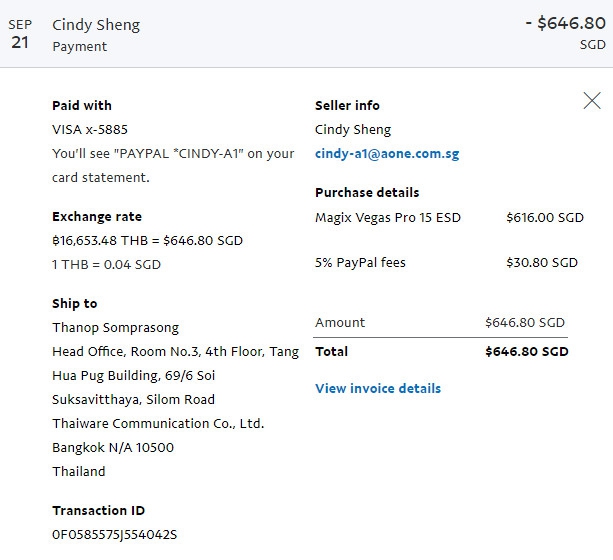The width and height of the screenshot is (613, 560).
Task: Open seller email cindy-a1@aone.com.sg link
Action: [386, 154]
